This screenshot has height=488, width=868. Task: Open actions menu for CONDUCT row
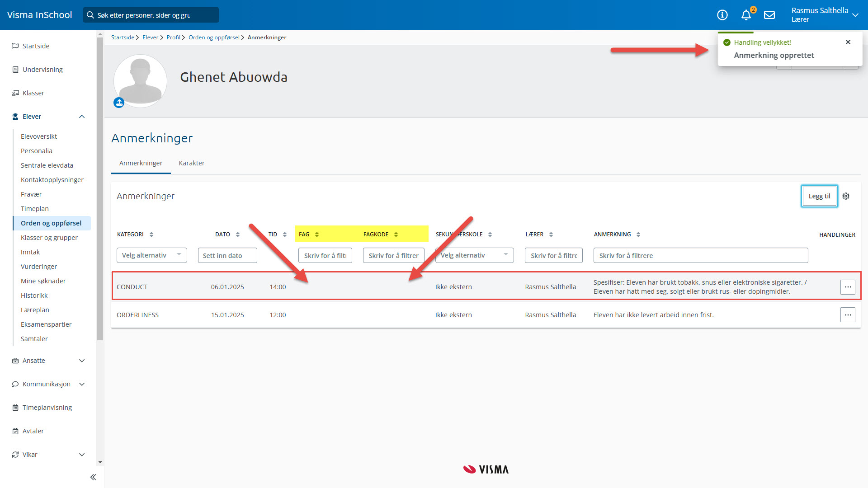(848, 287)
